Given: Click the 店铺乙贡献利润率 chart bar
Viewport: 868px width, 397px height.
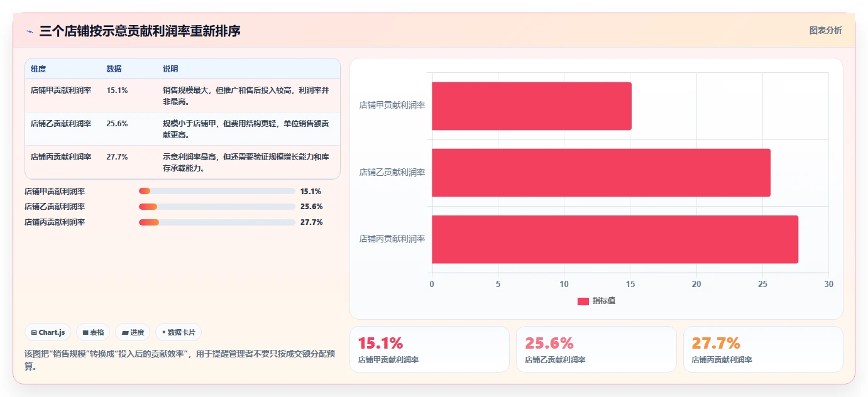Looking at the screenshot, I should point(601,173).
